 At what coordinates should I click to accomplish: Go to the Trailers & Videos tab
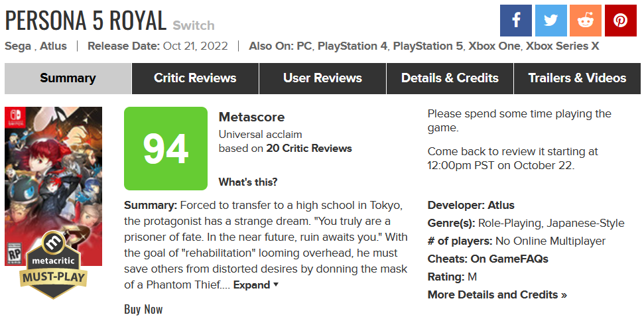click(x=577, y=78)
